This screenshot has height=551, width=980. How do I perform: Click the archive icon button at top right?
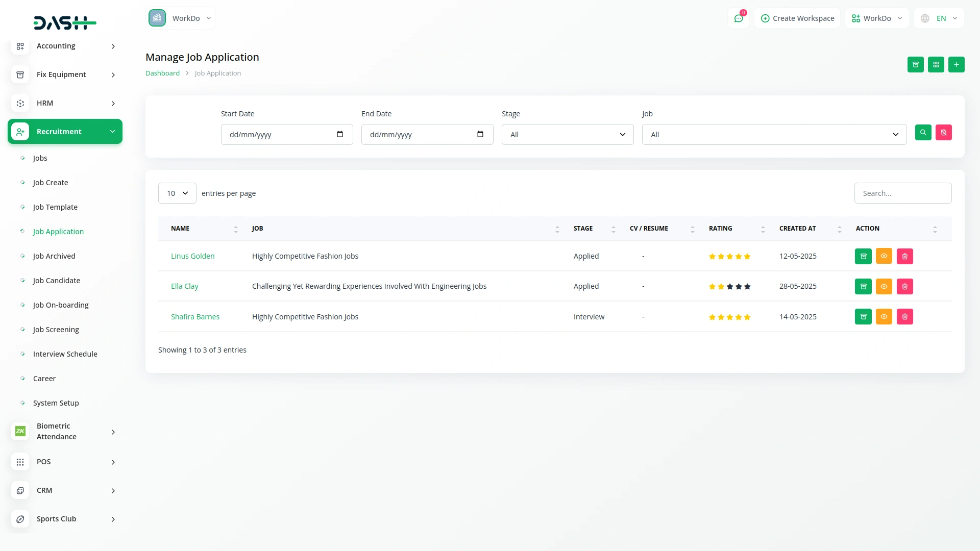click(915, 65)
